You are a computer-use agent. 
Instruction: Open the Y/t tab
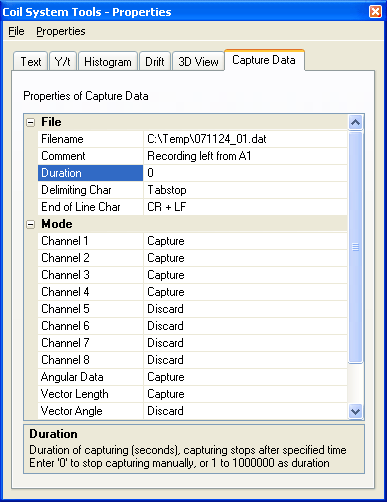(x=63, y=62)
